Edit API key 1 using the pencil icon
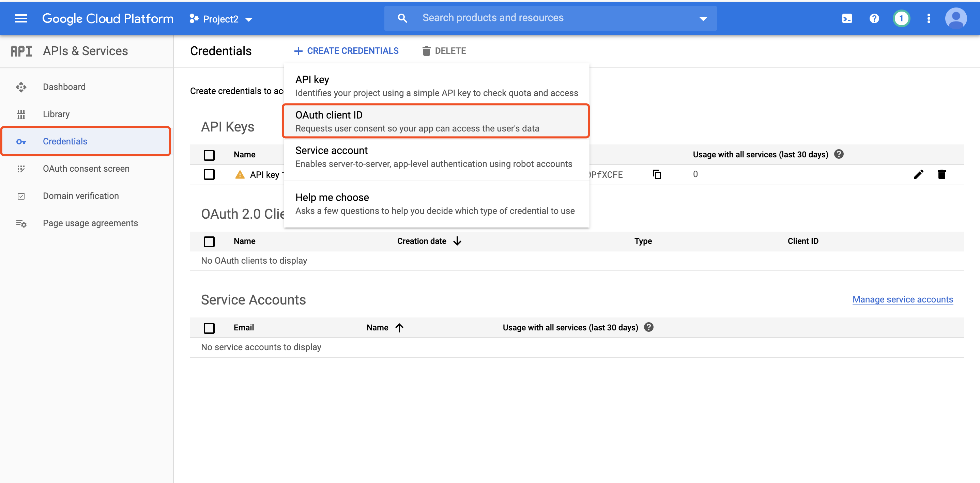 click(919, 174)
